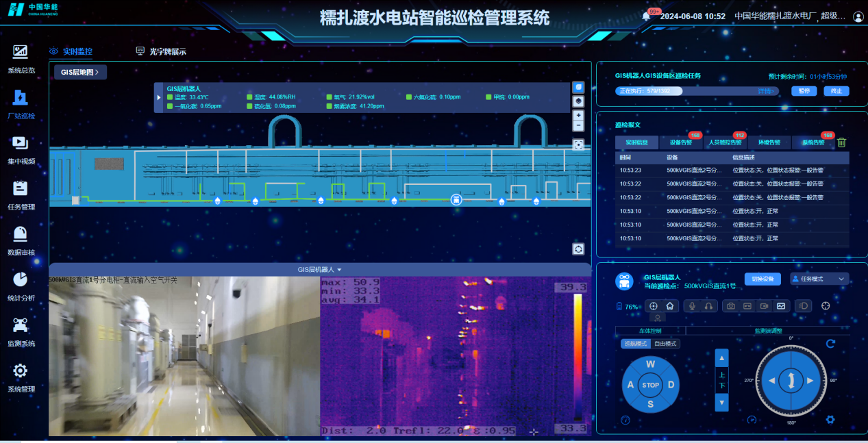Screen dimensions: 868x443
Task: Click the camera snapshot icon
Action: (x=731, y=306)
